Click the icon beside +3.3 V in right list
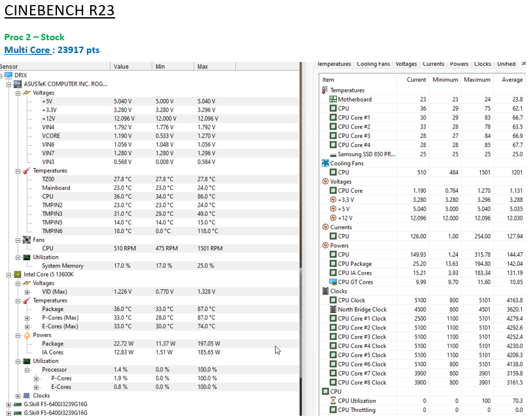Image resolution: width=532 pixels, height=419 pixels. pos(333,200)
